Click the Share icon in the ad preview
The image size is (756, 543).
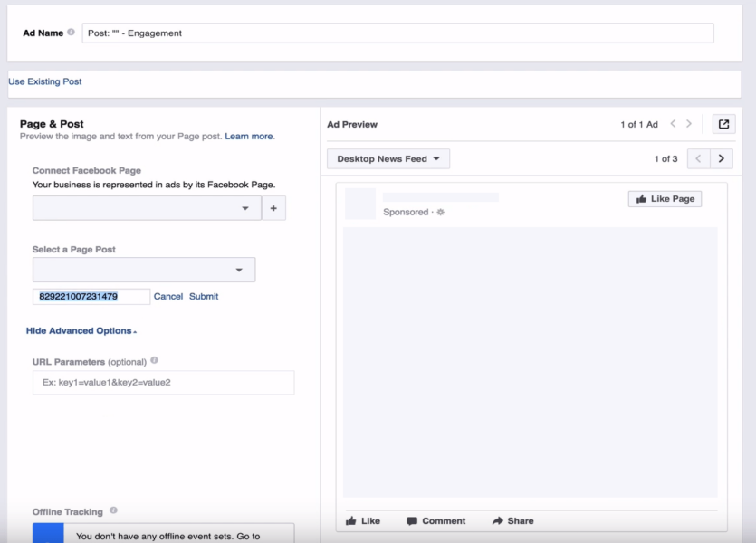click(498, 520)
